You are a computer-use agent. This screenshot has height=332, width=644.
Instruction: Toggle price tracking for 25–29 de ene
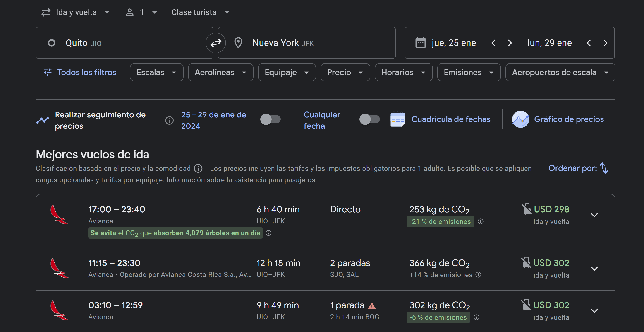click(270, 119)
